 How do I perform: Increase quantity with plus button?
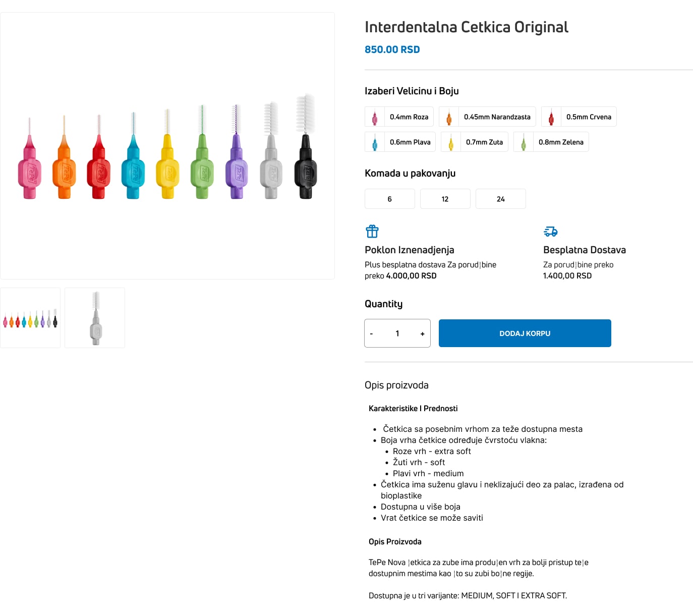pos(422,333)
